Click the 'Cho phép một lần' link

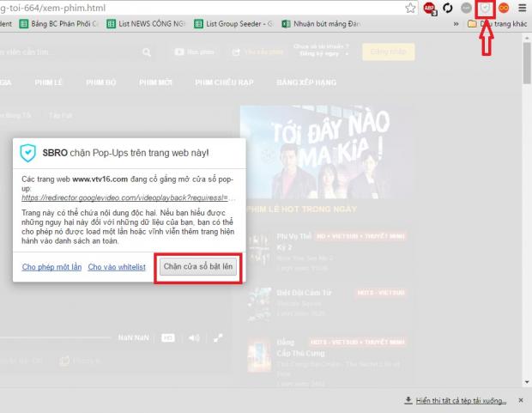tap(51, 267)
